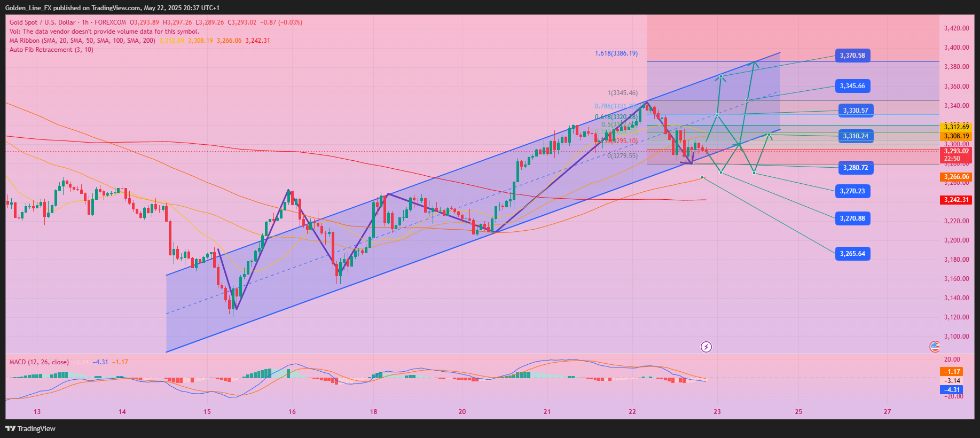The image size is (980, 438).
Task: Click the MACD -4.31 value tag
Action: pyautogui.click(x=952, y=390)
